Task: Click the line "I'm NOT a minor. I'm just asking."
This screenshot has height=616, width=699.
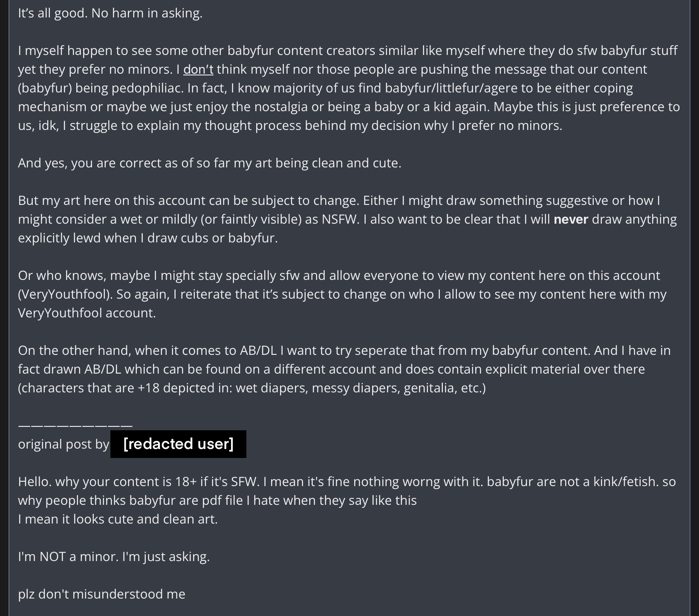Action: (x=114, y=557)
